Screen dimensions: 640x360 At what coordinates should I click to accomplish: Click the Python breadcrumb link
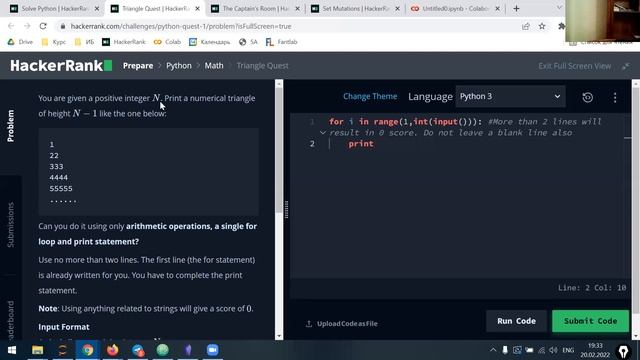(x=179, y=66)
